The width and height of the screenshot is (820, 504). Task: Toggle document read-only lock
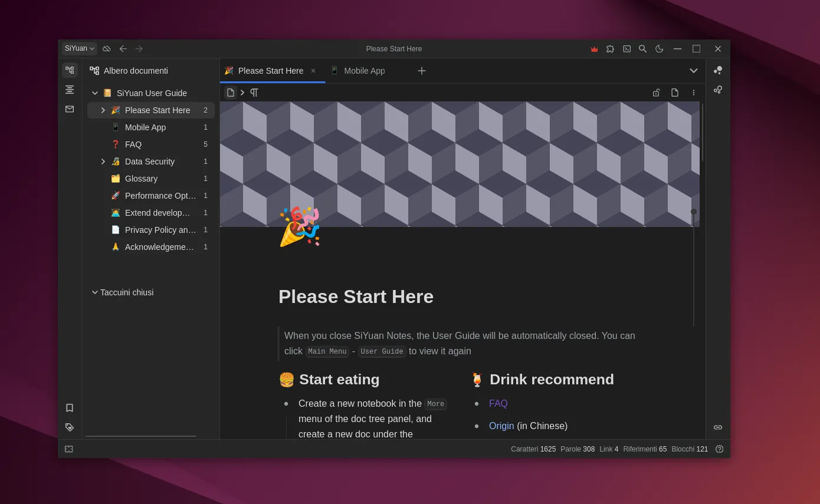[656, 93]
